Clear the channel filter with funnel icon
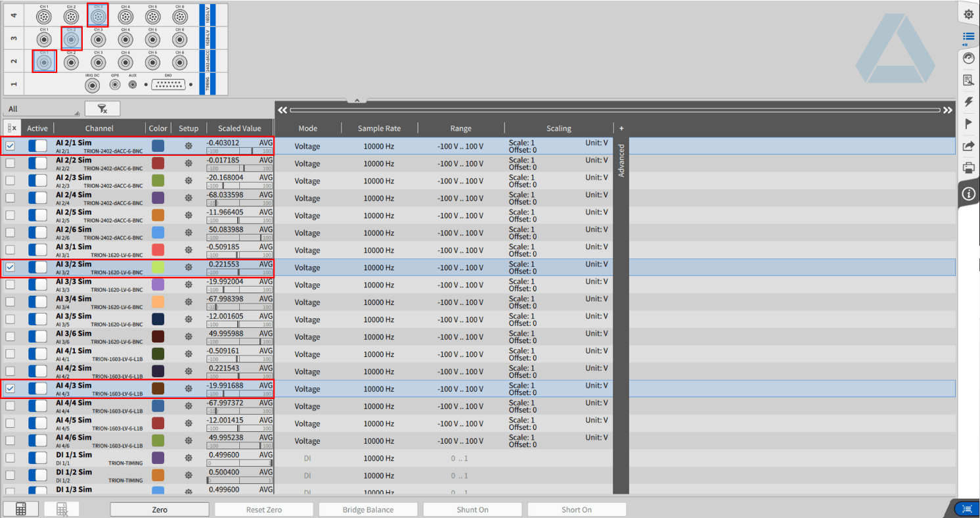The height and width of the screenshot is (518, 980). point(102,108)
